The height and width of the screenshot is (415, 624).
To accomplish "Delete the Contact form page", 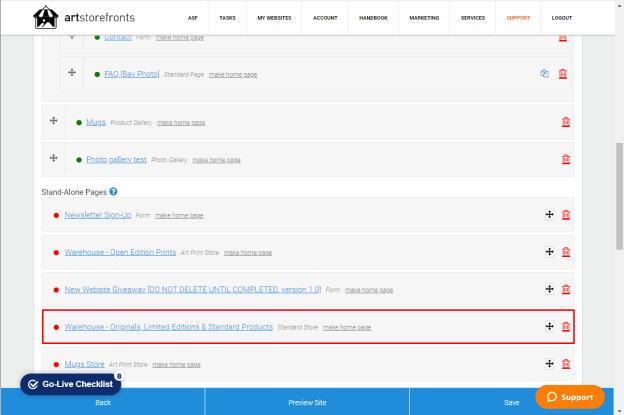I will pos(563,38).
